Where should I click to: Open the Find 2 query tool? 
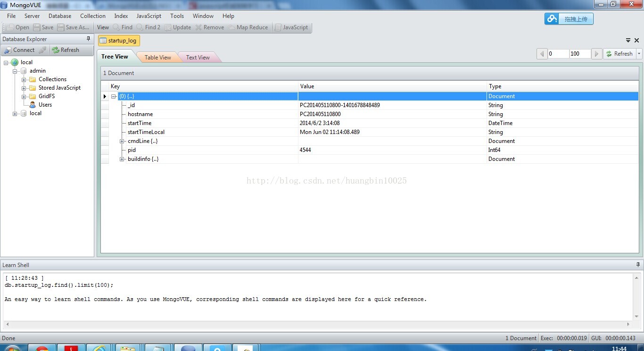(x=148, y=27)
